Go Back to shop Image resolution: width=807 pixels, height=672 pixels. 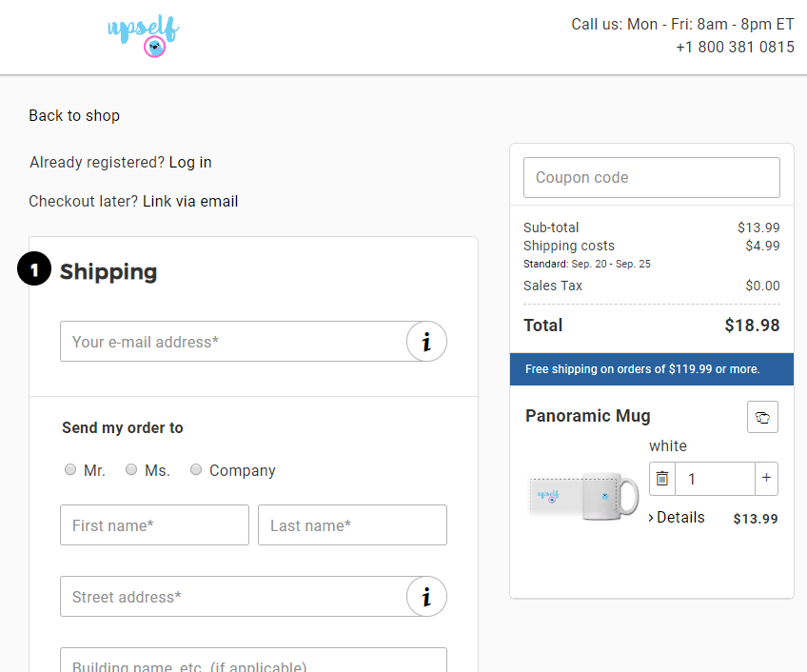(x=74, y=115)
